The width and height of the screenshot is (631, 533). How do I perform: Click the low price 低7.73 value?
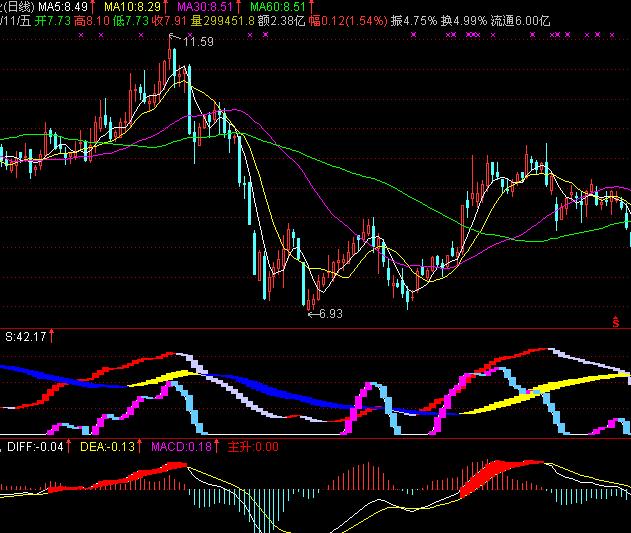click(x=131, y=21)
